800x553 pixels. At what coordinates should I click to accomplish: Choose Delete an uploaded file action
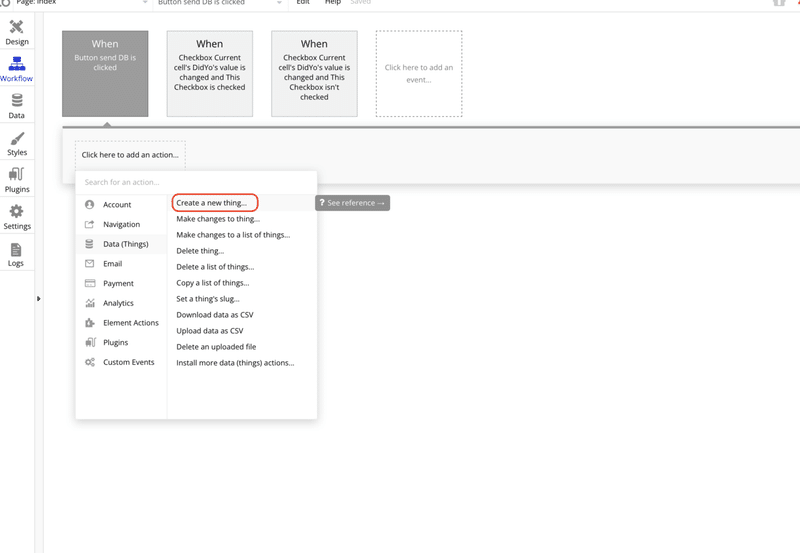[x=216, y=347]
